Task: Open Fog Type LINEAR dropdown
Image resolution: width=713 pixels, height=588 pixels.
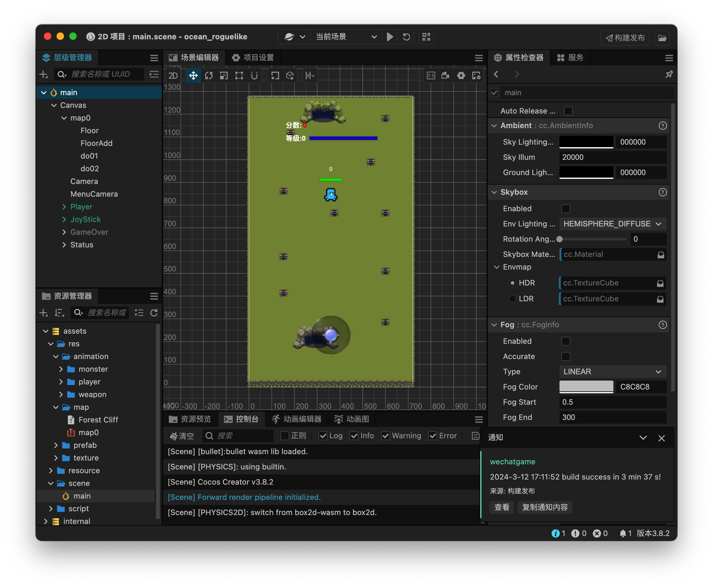Action: pyautogui.click(x=612, y=372)
